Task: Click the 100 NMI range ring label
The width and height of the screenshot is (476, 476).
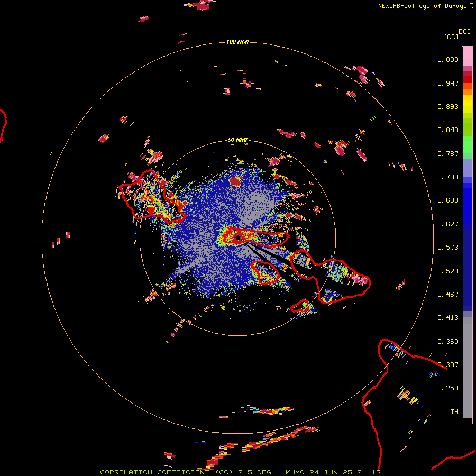Action: (237, 42)
